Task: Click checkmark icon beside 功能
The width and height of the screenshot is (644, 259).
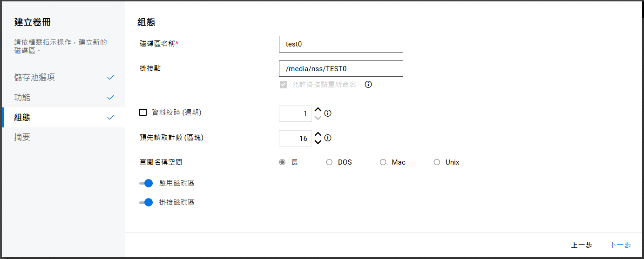Action: click(110, 98)
